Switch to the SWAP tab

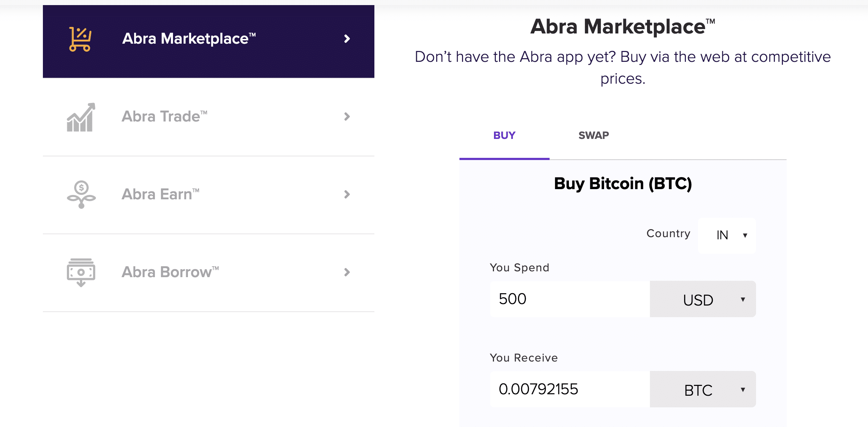coord(594,135)
